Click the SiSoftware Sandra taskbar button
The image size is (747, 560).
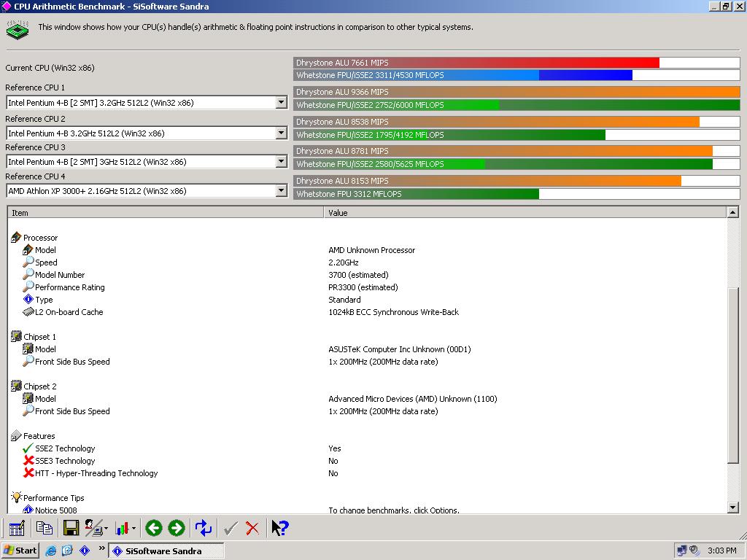pyautogui.click(x=166, y=551)
